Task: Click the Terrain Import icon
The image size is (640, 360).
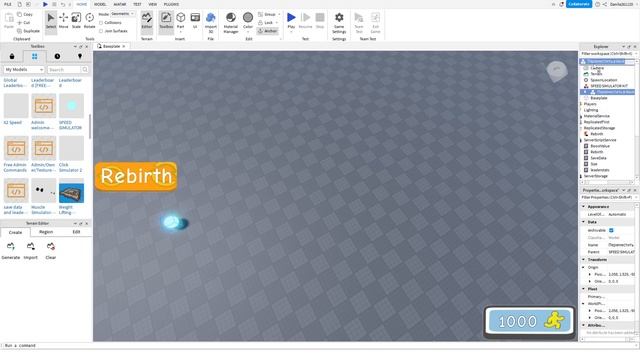Action: [31, 247]
